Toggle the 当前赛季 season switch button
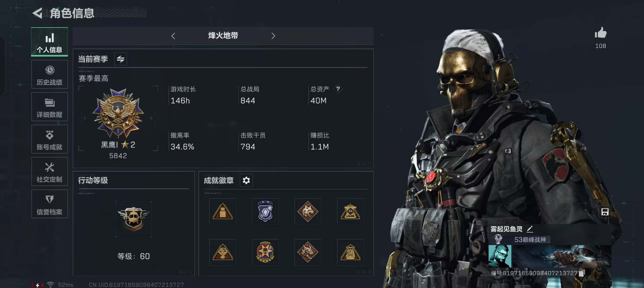Image resolution: width=644 pixels, height=288 pixels. (x=121, y=59)
